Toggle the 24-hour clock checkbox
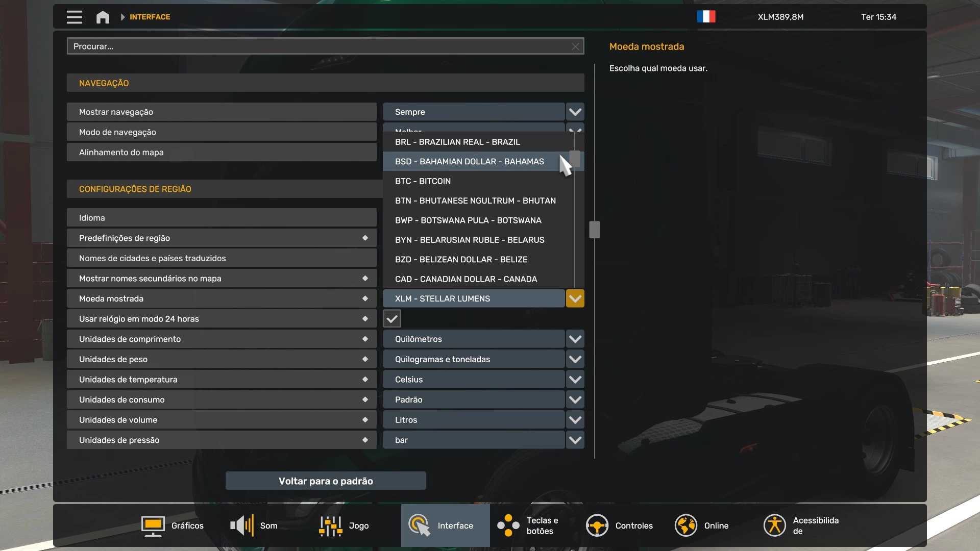 point(392,319)
